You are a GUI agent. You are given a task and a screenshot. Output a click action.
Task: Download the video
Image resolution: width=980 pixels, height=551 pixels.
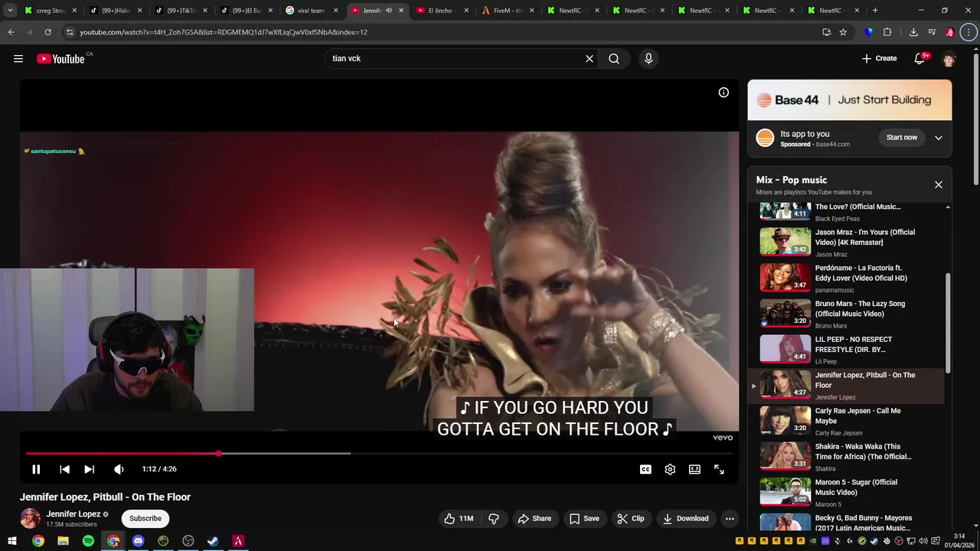(686, 519)
